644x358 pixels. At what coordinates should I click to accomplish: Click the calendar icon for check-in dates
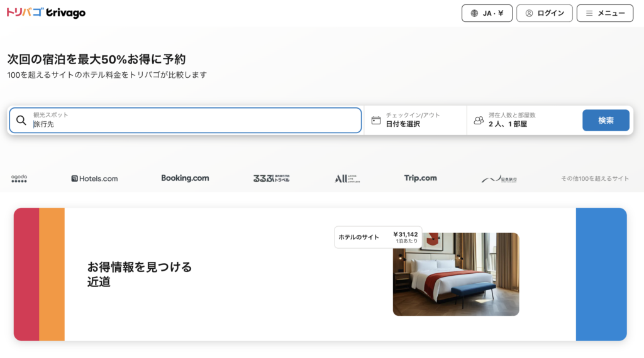tap(376, 120)
